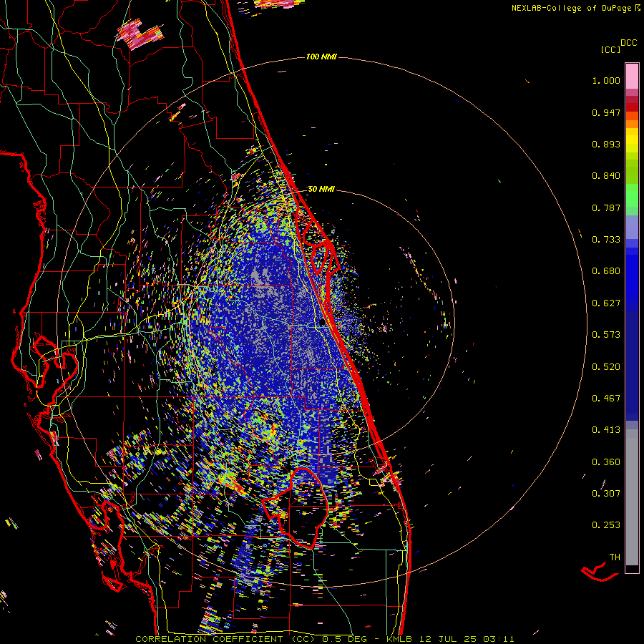Viewport: 644px width, 644px height.
Task: Click the 0.307 scale value
Action: point(606,494)
